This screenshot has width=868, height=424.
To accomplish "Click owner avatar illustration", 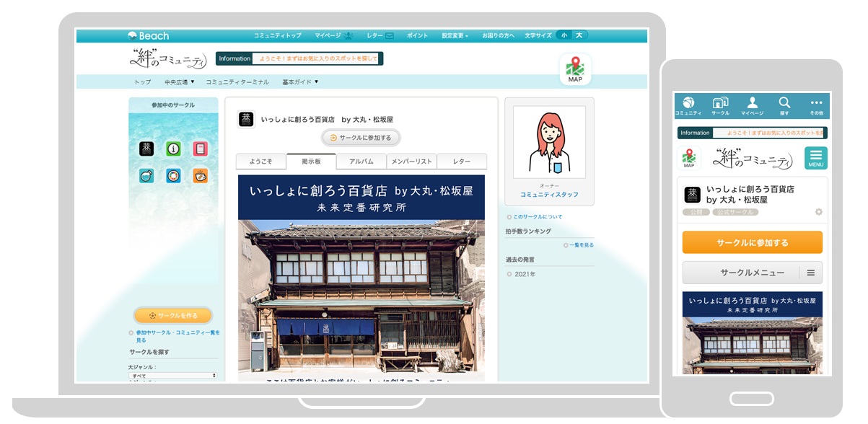I will pyautogui.click(x=549, y=142).
